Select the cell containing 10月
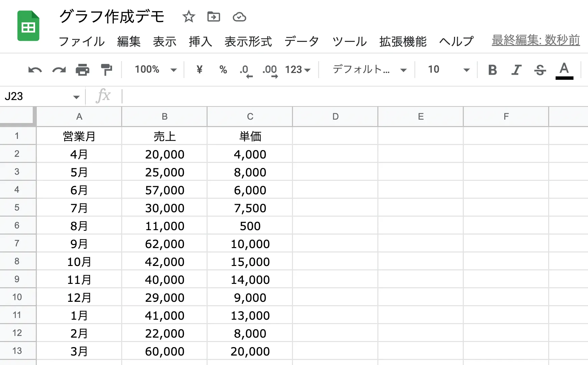 click(79, 261)
